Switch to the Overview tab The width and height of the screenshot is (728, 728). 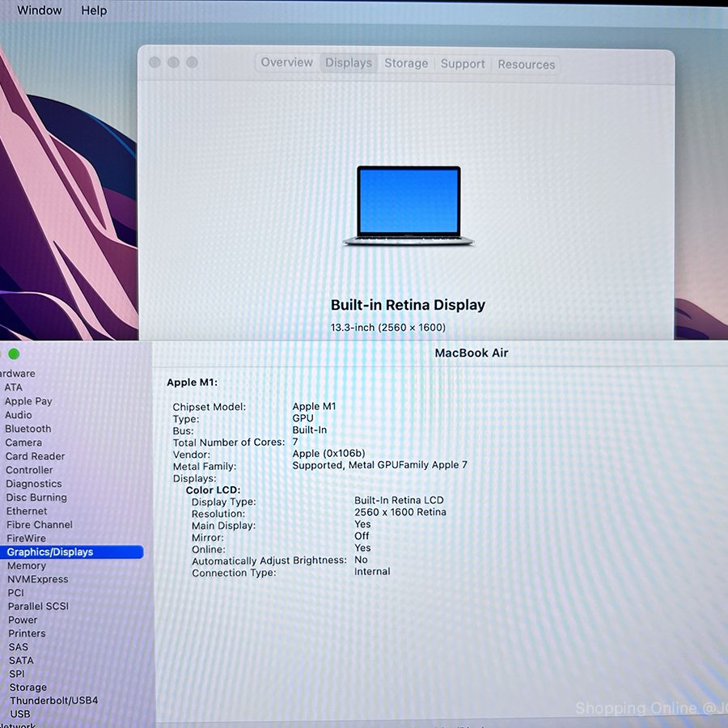pyautogui.click(x=286, y=62)
